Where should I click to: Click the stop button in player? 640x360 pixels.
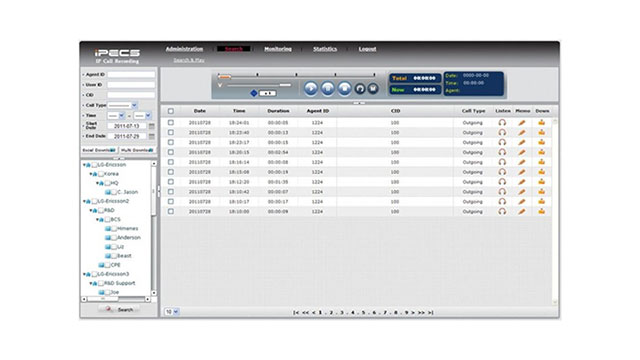click(x=344, y=89)
